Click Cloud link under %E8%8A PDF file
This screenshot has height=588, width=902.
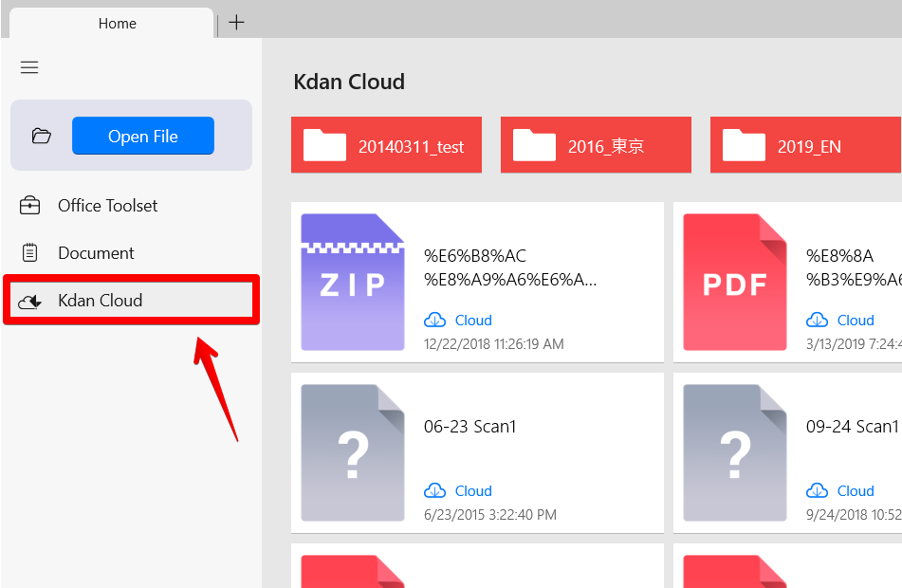(x=856, y=321)
